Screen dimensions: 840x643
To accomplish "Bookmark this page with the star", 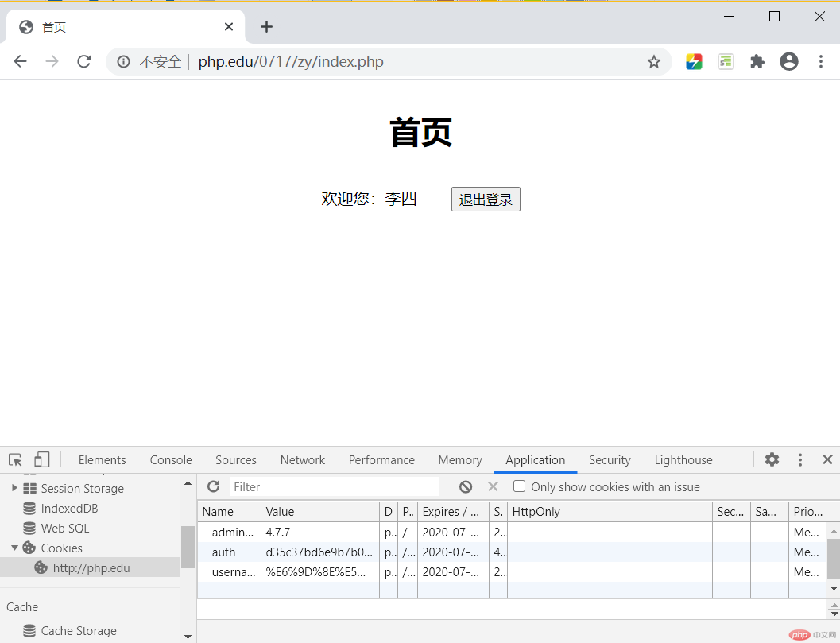I will [653, 62].
